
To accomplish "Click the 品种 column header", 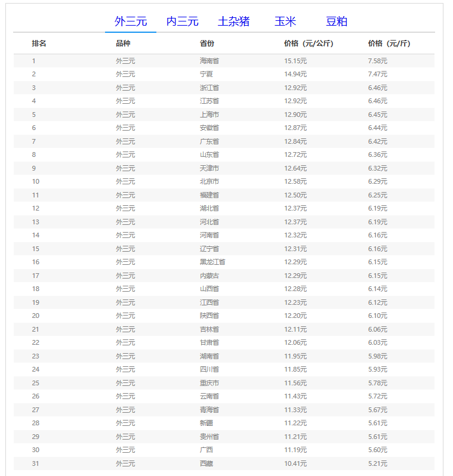I will pos(123,44).
